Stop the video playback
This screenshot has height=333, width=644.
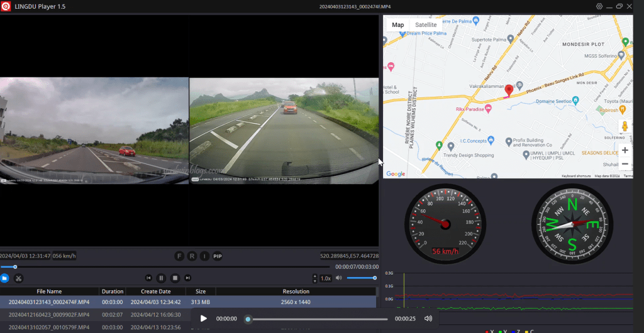pyautogui.click(x=175, y=278)
